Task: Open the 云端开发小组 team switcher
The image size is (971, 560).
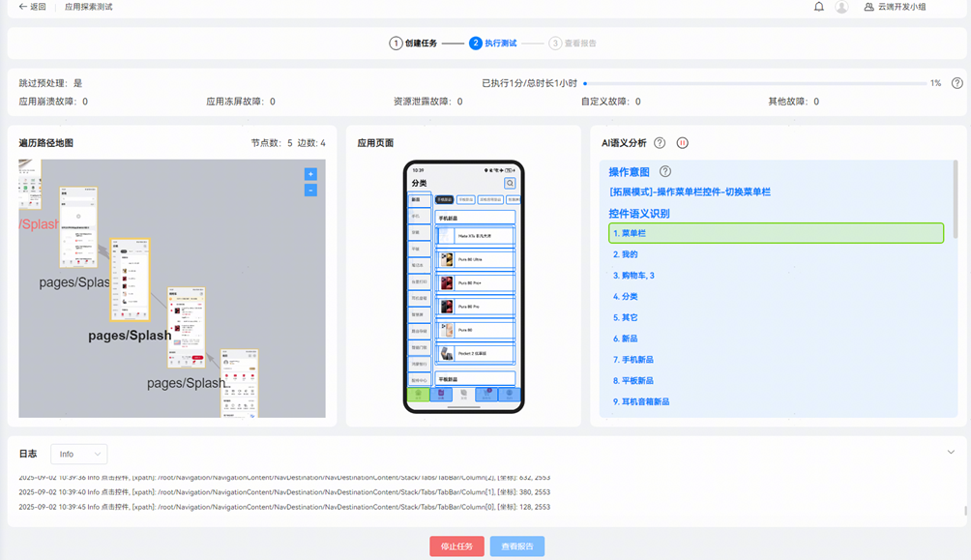Action: [895, 7]
